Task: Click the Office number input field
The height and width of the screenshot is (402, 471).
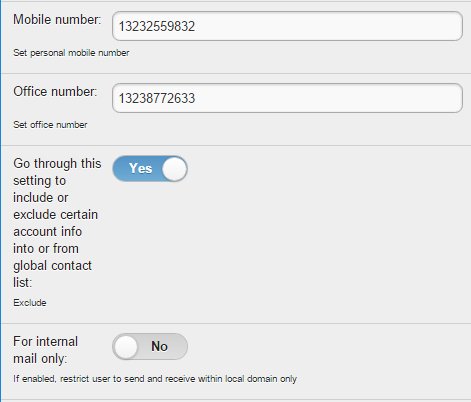Action: pyautogui.click(x=287, y=98)
